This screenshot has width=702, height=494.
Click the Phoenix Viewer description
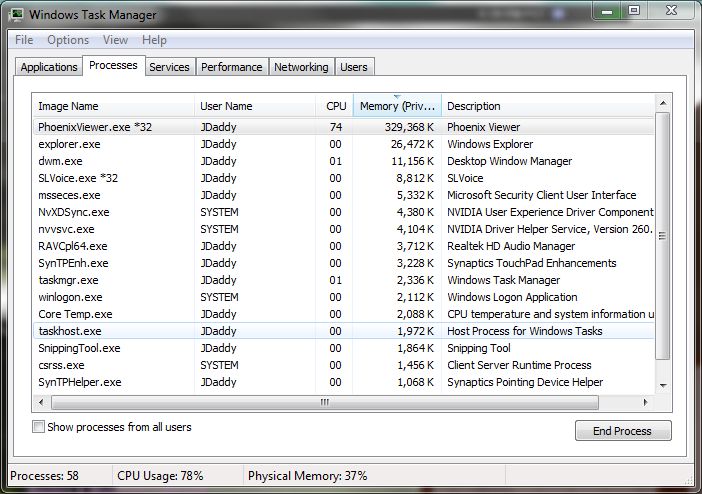coord(484,127)
